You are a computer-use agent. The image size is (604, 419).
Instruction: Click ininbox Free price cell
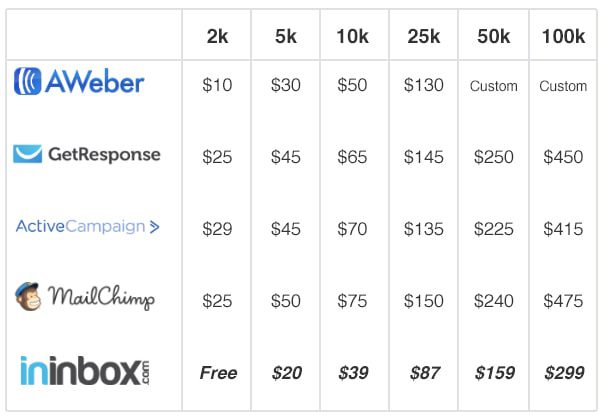click(x=218, y=373)
